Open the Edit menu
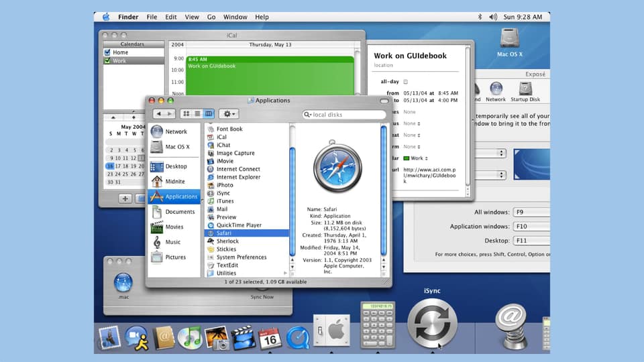The width and height of the screenshot is (644, 362). (x=171, y=17)
